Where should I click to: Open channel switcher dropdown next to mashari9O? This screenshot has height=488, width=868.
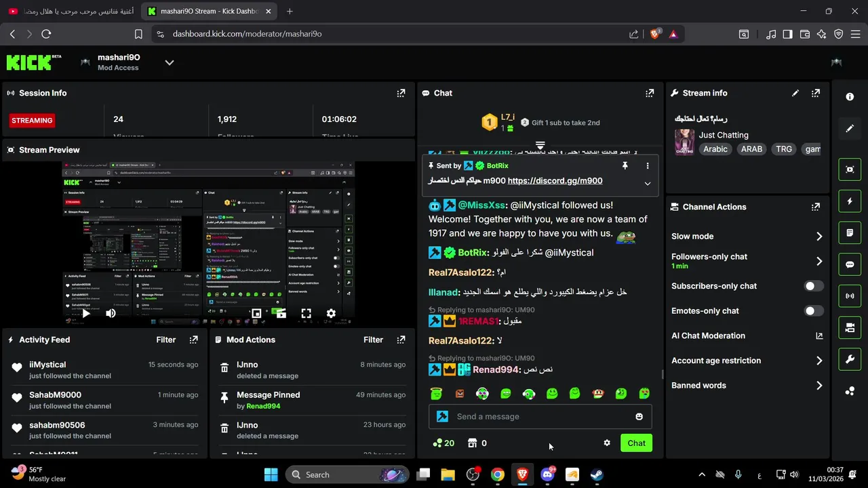[170, 62]
